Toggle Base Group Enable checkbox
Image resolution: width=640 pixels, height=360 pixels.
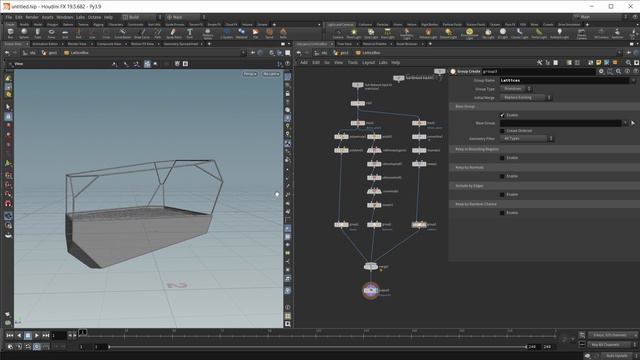[502, 115]
